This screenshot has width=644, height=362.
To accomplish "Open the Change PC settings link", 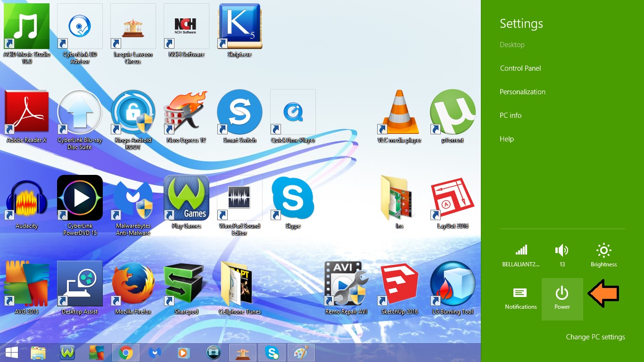I will coord(595,337).
